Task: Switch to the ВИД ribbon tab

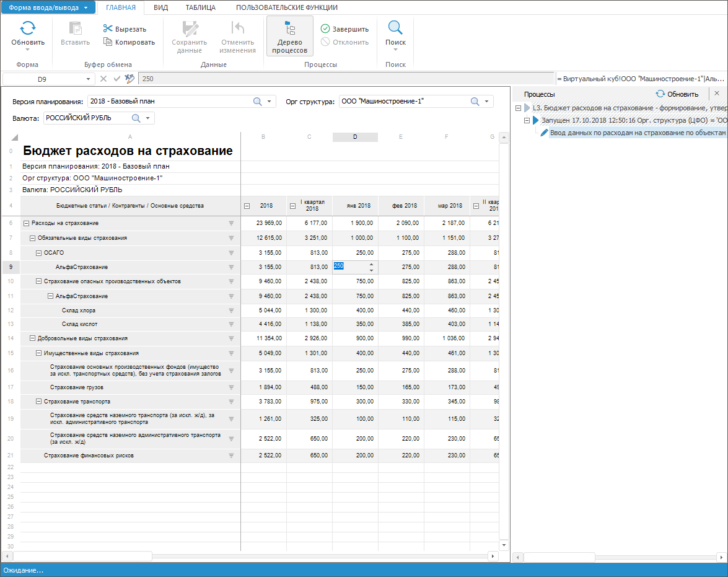Action: pyautogui.click(x=160, y=7)
